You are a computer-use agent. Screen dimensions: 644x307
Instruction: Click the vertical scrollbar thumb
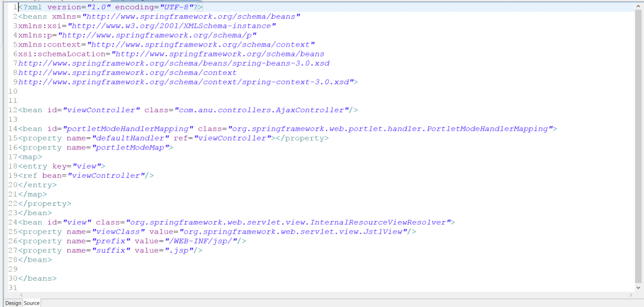639,145
